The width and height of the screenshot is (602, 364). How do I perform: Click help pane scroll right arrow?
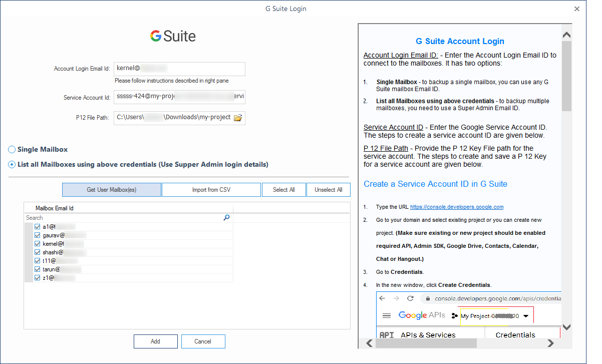pos(550,343)
